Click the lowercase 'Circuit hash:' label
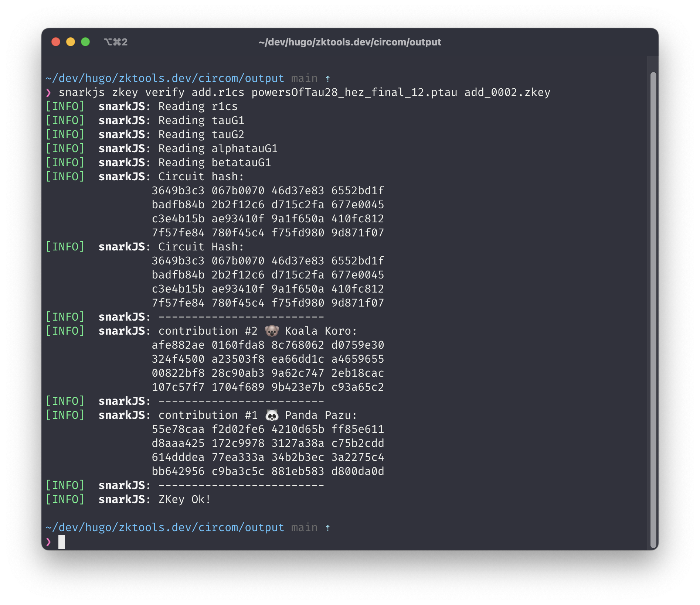The height and width of the screenshot is (605, 700). coord(201,177)
